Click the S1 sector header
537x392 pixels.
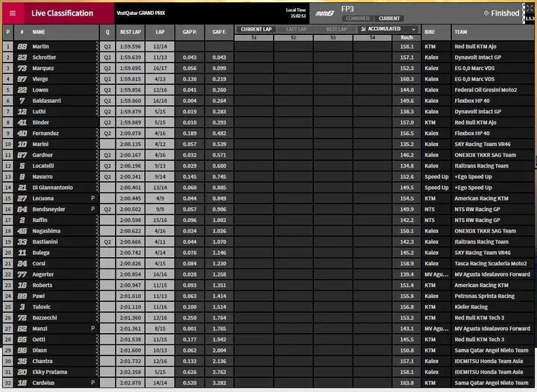[x=254, y=37]
